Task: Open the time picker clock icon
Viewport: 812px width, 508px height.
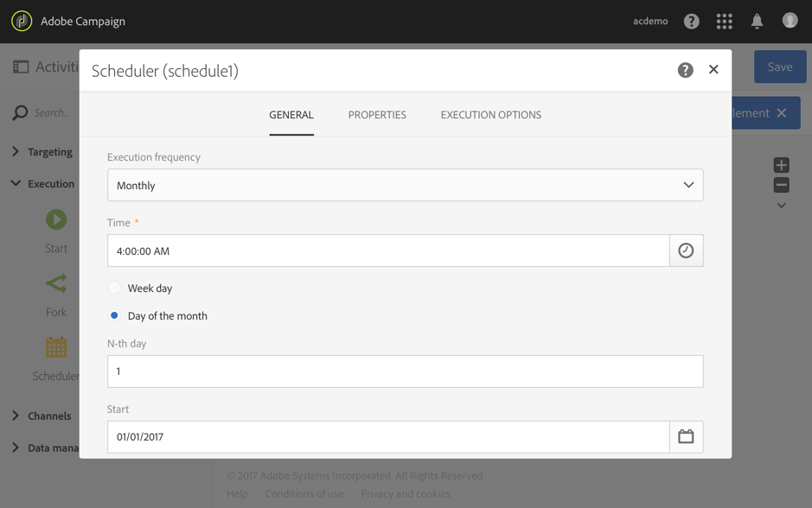Action: pos(686,251)
